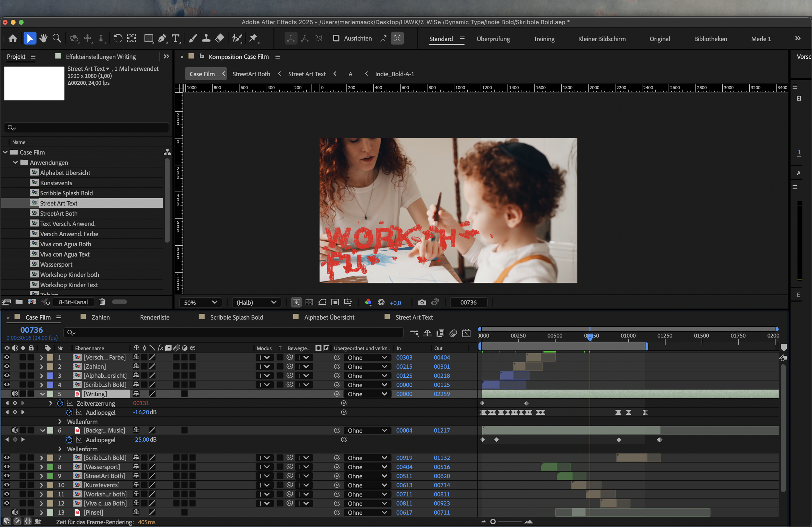Delete selected project item with trash icon
This screenshot has height=527, width=812.
click(102, 302)
